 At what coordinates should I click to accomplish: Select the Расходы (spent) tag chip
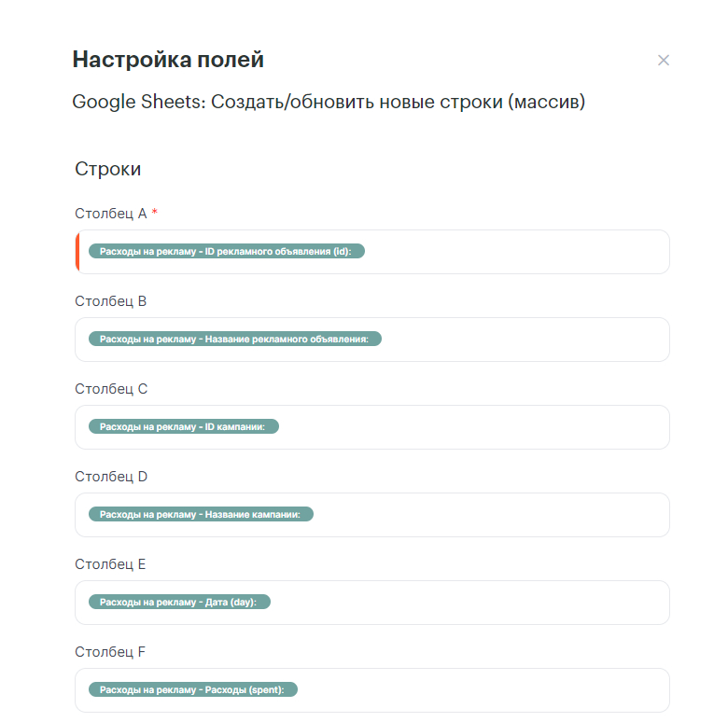point(193,690)
